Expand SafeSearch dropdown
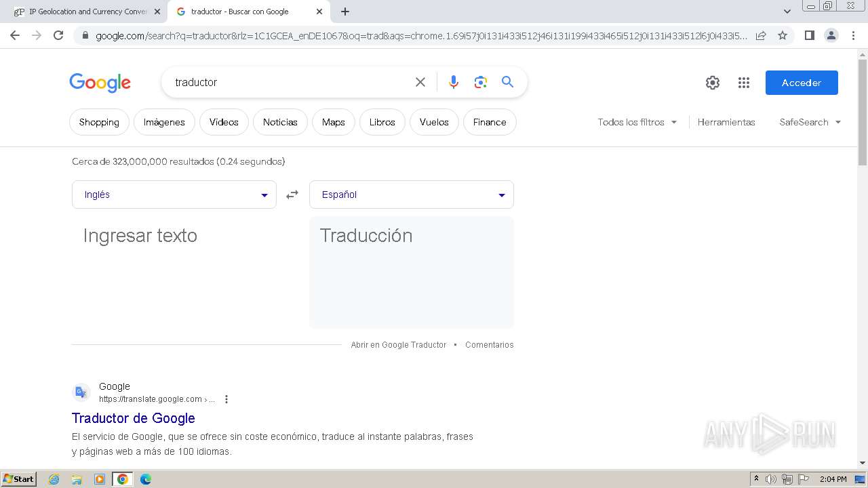The width and height of the screenshot is (868, 488). [810, 122]
